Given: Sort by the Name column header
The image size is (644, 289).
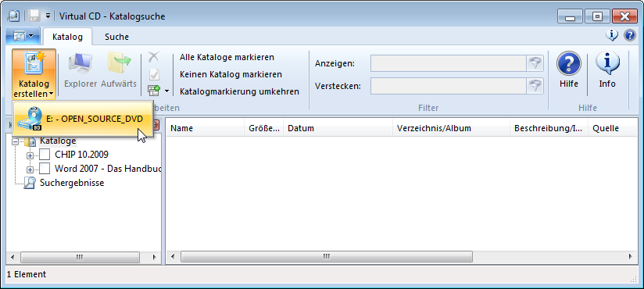Looking at the screenshot, I should [206, 128].
